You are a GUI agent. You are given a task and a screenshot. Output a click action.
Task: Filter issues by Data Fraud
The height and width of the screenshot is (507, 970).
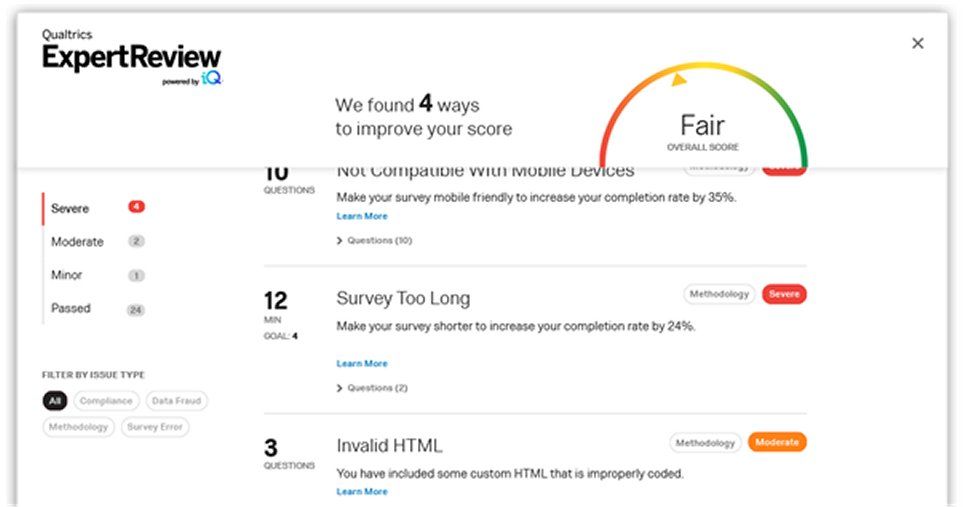(176, 401)
